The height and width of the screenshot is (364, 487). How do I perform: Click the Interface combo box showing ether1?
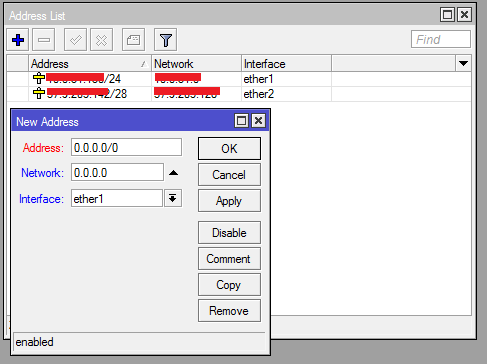(117, 199)
